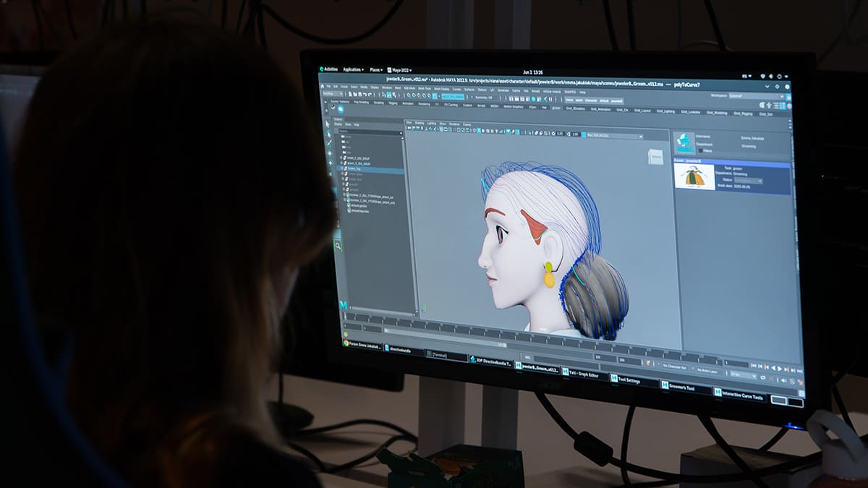Screen dimensions: 868x488
Task: Open the Activities overview
Action: pos(329,69)
